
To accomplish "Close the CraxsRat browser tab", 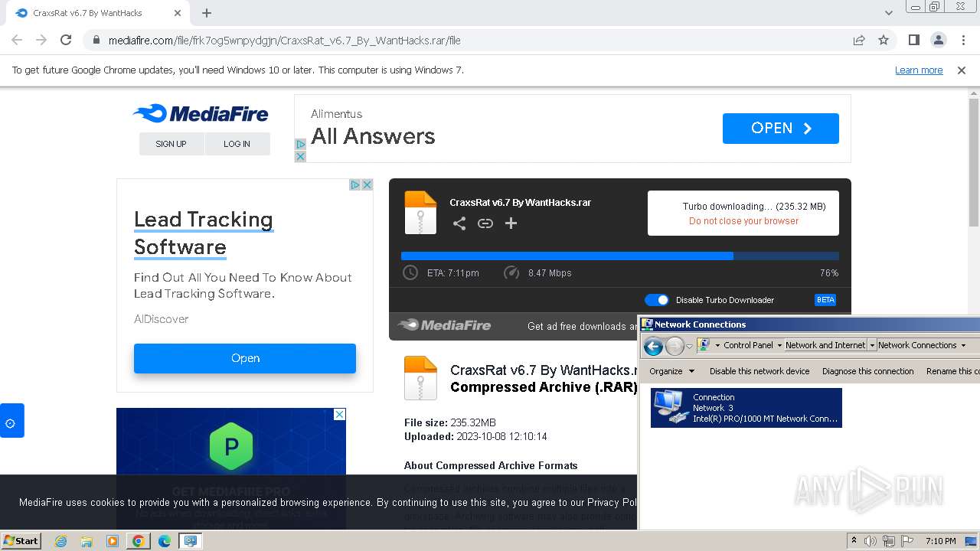I will [x=178, y=13].
